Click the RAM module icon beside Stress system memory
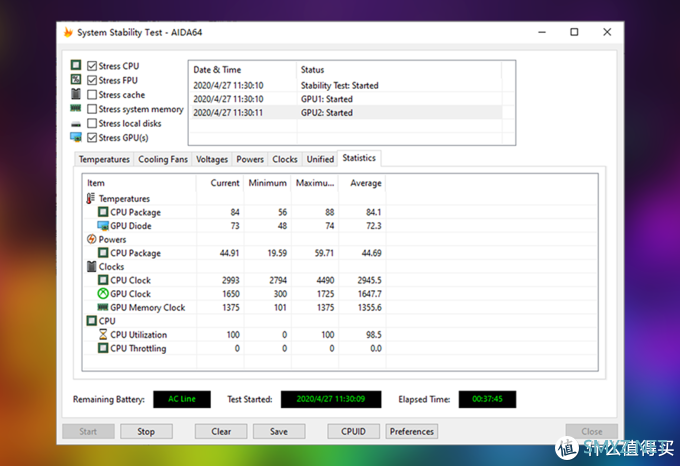 pyautogui.click(x=76, y=108)
